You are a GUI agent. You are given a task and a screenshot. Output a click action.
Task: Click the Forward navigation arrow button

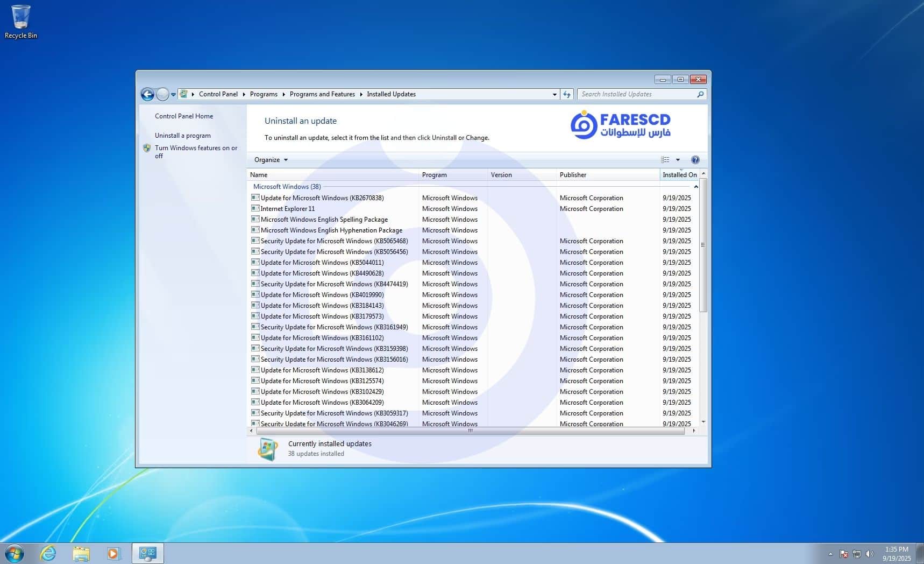162,94
